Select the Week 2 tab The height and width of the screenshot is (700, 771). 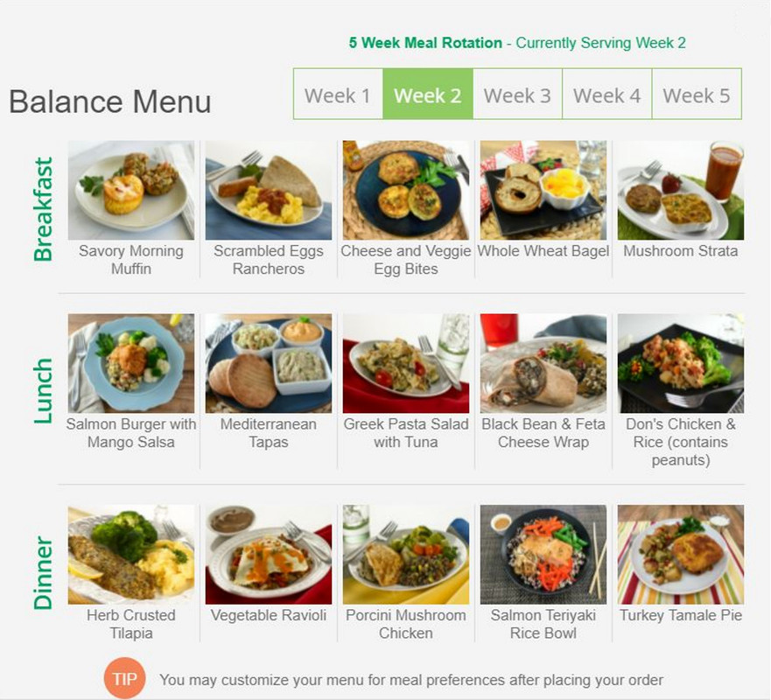(428, 94)
